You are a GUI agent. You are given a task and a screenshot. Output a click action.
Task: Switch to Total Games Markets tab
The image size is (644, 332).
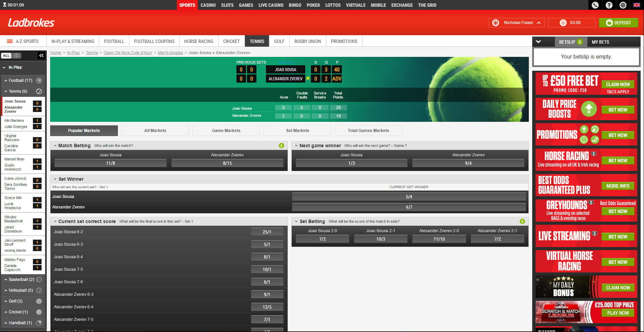[x=369, y=131]
